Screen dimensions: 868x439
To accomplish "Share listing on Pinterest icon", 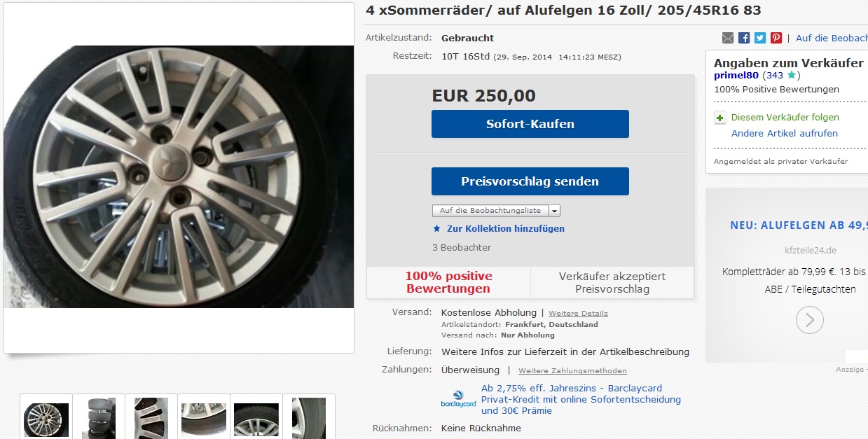I will coord(776,38).
